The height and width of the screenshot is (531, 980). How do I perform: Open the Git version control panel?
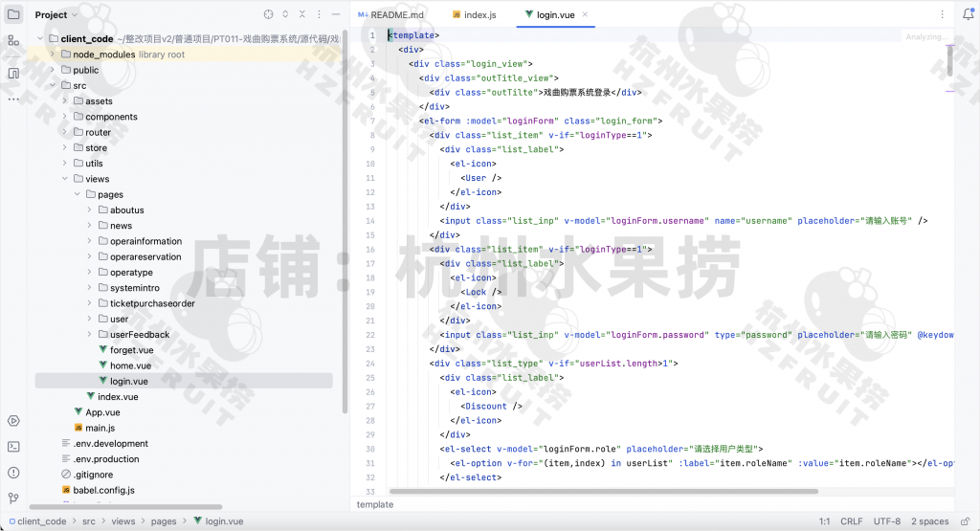tap(13, 498)
